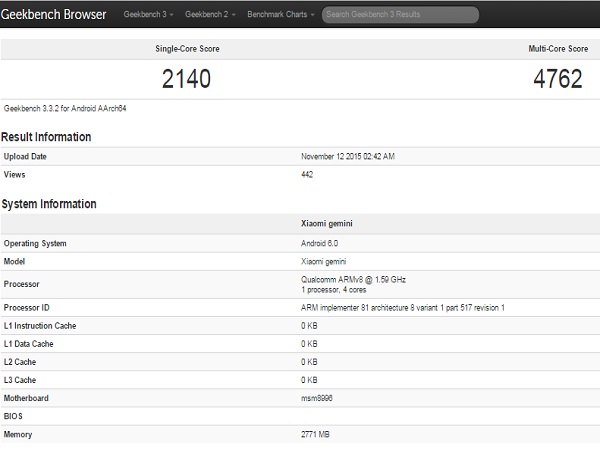
Task: Select the Model row label
Action: coord(14,261)
